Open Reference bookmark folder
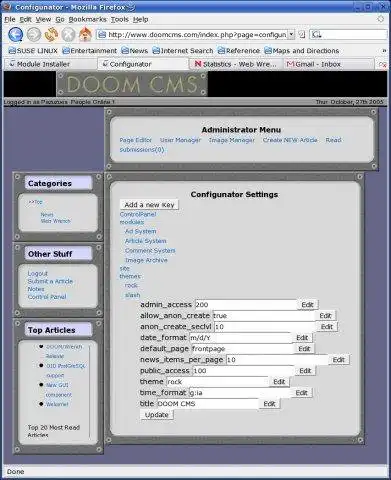This screenshot has height=480, width=391. [x=239, y=51]
